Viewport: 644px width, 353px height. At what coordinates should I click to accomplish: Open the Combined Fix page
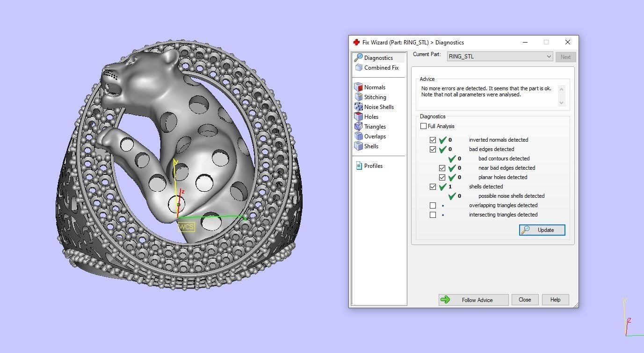(381, 68)
